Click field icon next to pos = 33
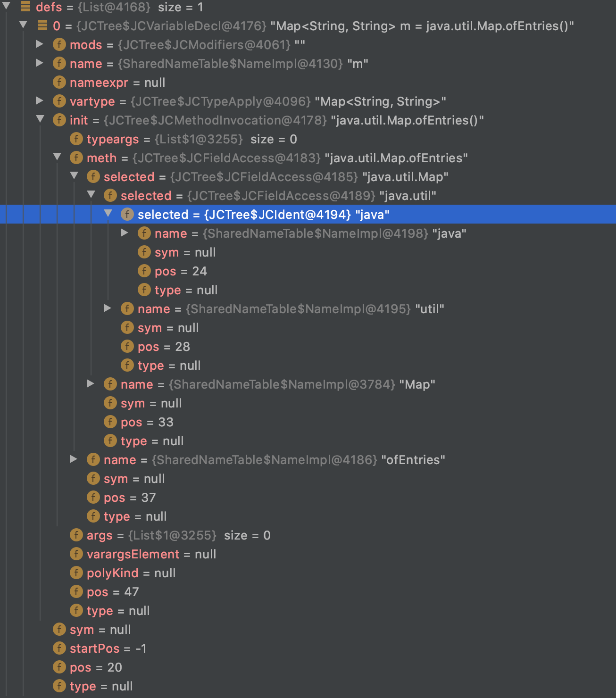 point(110,422)
